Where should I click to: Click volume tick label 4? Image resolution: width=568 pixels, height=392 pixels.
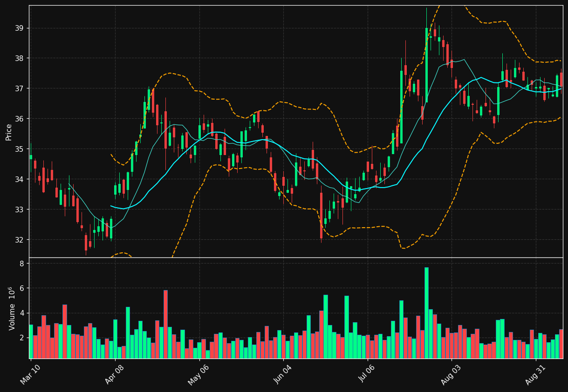click(x=22, y=313)
